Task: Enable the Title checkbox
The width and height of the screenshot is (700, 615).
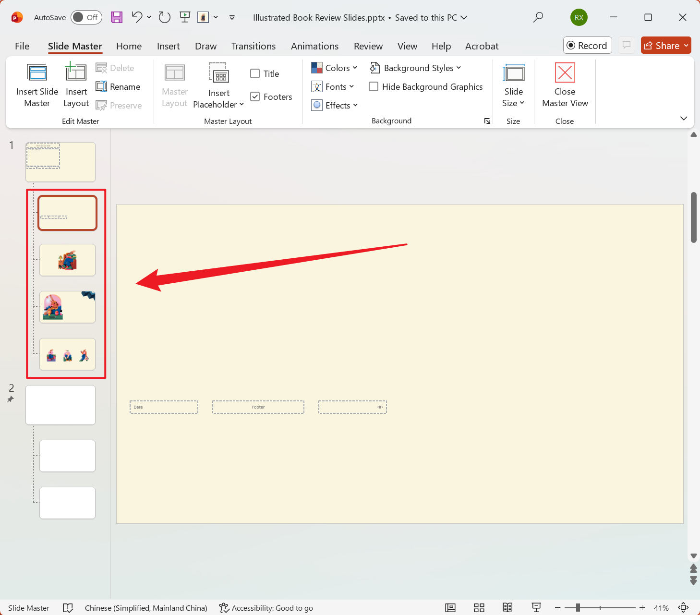Action: 255,73
